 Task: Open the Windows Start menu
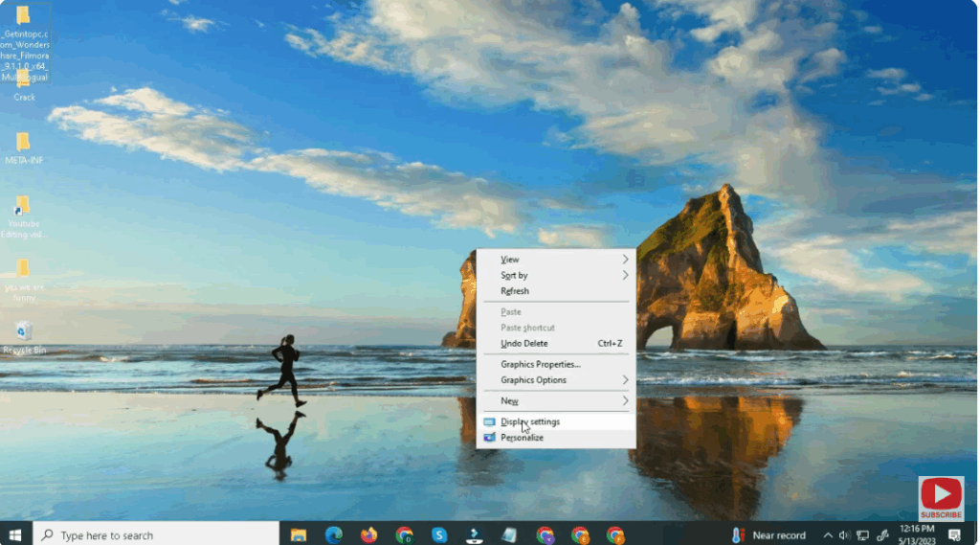coord(15,535)
